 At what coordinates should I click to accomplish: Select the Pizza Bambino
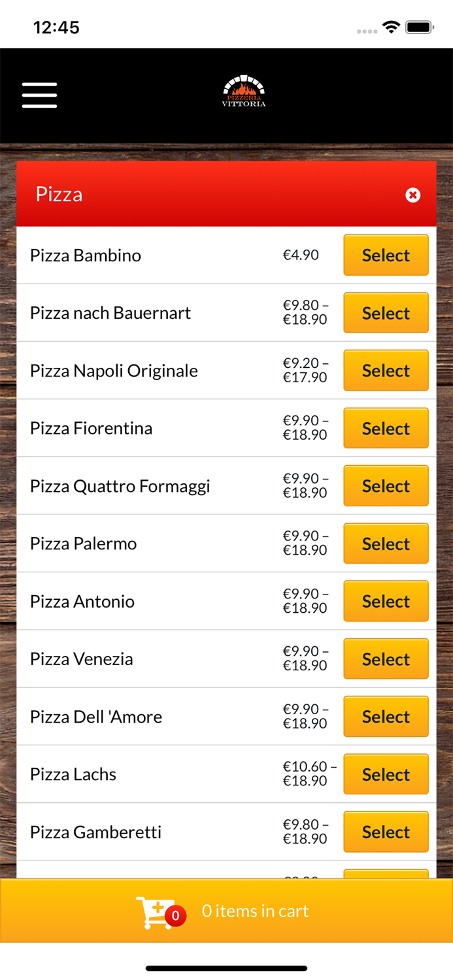[x=386, y=255]
